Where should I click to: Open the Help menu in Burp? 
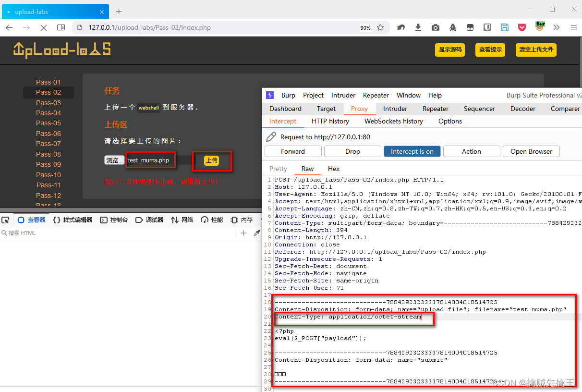(435, 95)
